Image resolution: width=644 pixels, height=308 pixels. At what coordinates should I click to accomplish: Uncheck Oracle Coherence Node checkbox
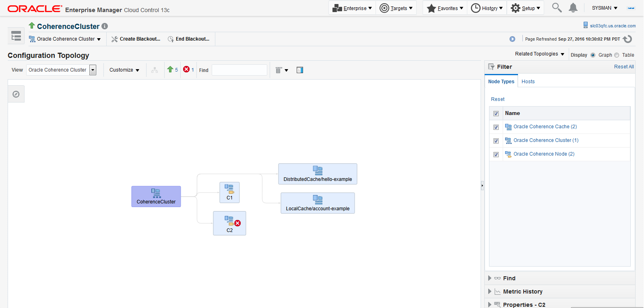[496, 154]
